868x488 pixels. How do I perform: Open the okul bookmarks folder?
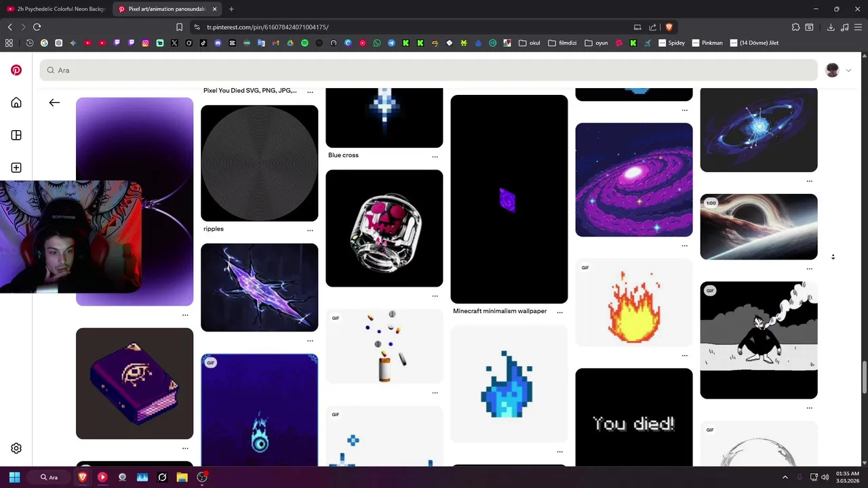tap(529, 43)
